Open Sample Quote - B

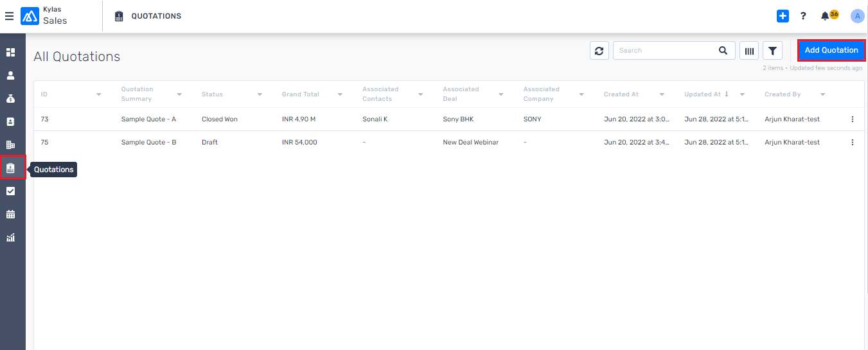tap(148, 142)
